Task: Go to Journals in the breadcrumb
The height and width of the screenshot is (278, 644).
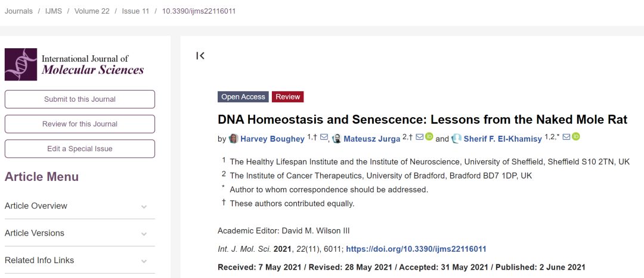Action: (18, 11)
